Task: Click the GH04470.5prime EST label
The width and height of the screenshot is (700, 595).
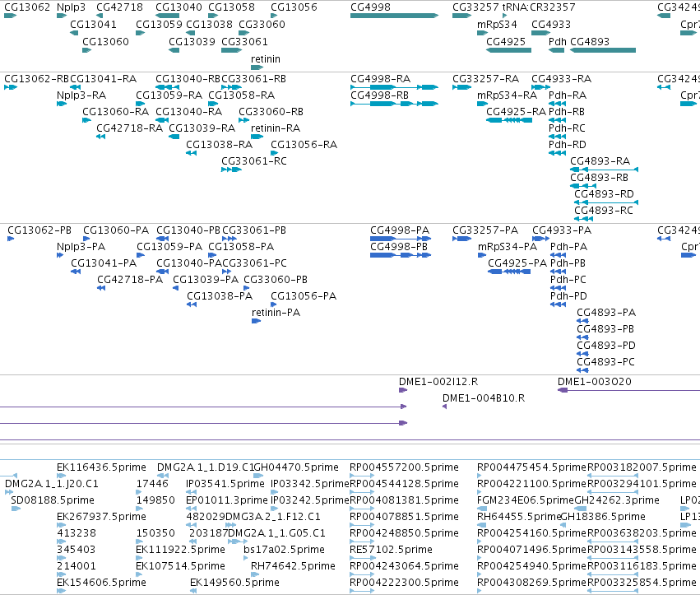Action: click(295, 467)
